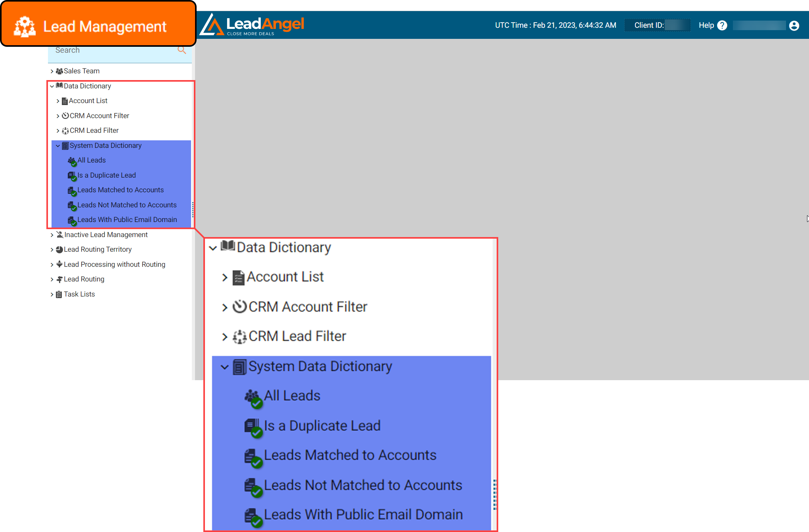This screenshot has width=809, height=532.
Task: Click the Help link in header
Action: (x=706, y=25)
